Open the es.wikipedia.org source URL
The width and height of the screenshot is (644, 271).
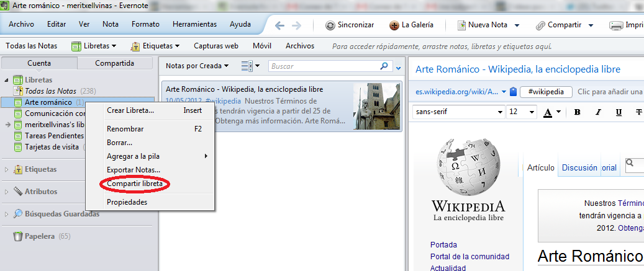tap(457, 92)
